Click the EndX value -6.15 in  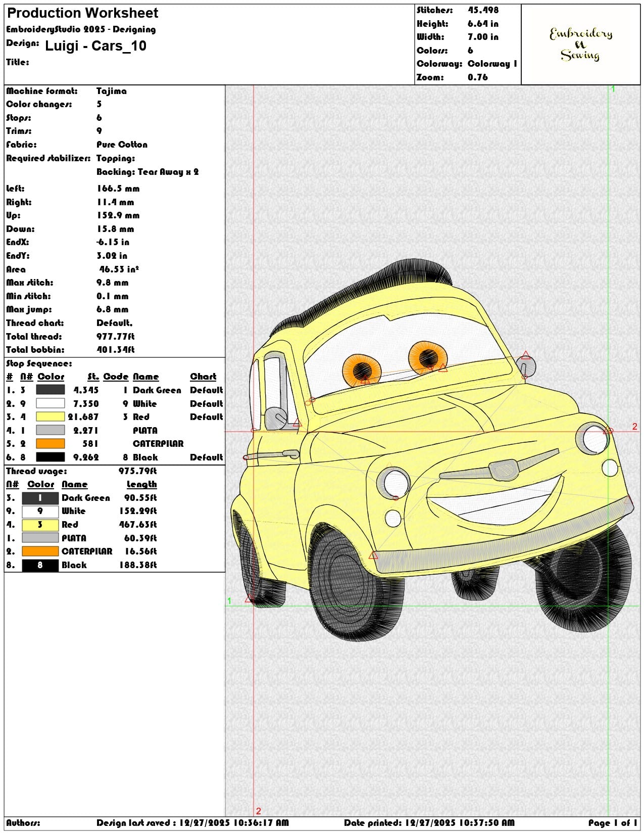tap(113, 242)
